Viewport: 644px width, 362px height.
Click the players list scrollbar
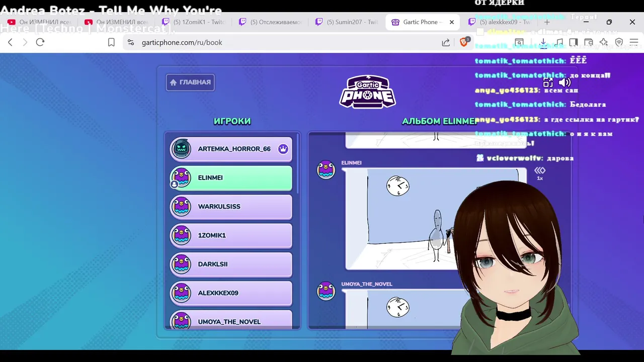tap(298, 163)
